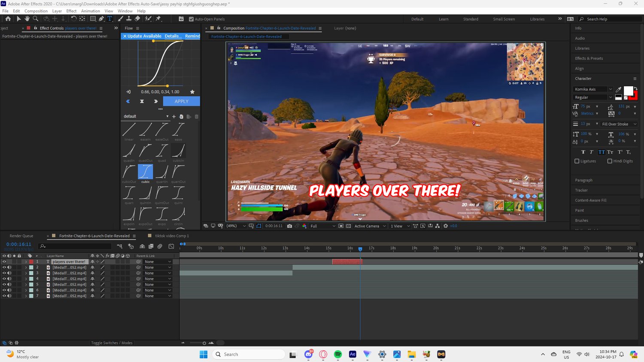Click the white fill color swatch
The width and height of the screenshot is (644, 362).
tap(628, 91)
